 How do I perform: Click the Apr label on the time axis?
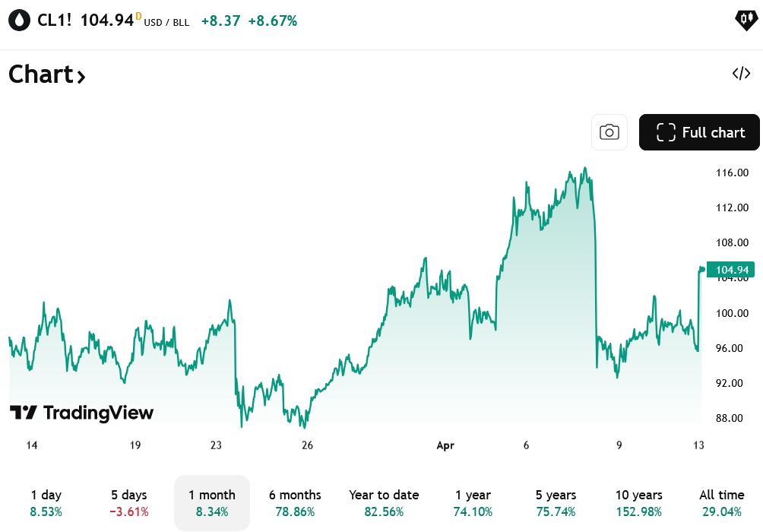click(x=445, y=445)
